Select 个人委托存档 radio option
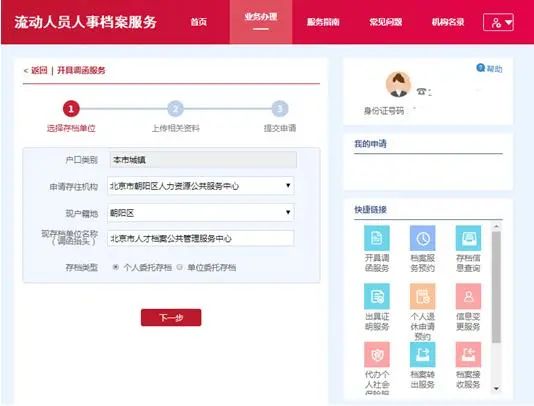The height and width of the screenshot is (406, 534). pyautogui.click(x=115, y=267)
